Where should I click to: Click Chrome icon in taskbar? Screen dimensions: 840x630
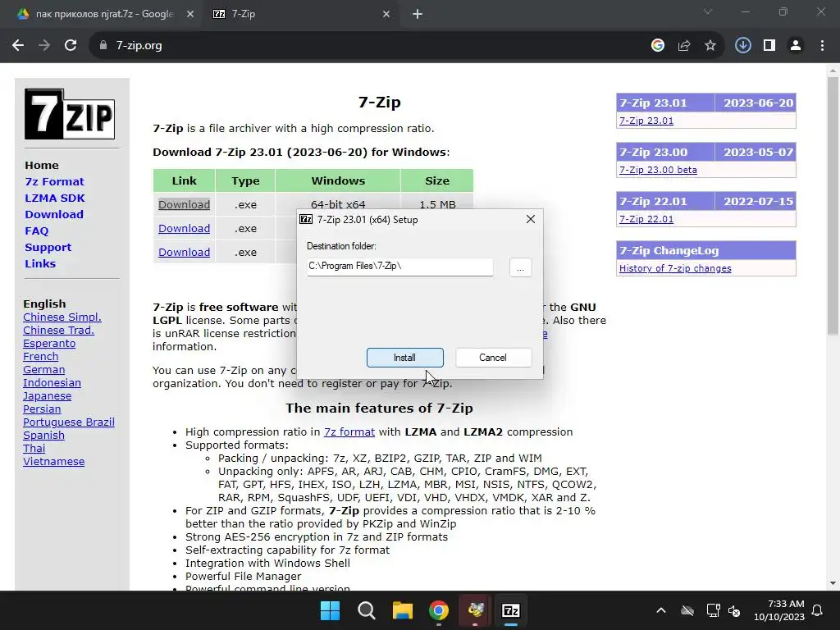click(x=439, y=610)
